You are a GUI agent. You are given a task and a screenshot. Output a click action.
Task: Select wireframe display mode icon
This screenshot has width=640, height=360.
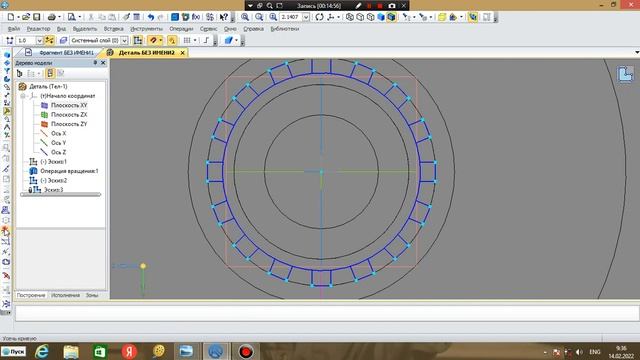coord(350,17)
